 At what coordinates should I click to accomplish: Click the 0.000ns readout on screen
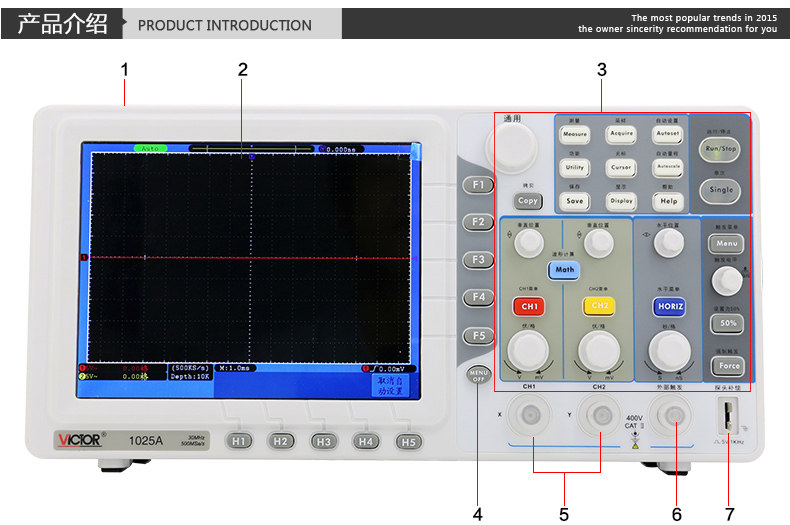tap(341, 149)
